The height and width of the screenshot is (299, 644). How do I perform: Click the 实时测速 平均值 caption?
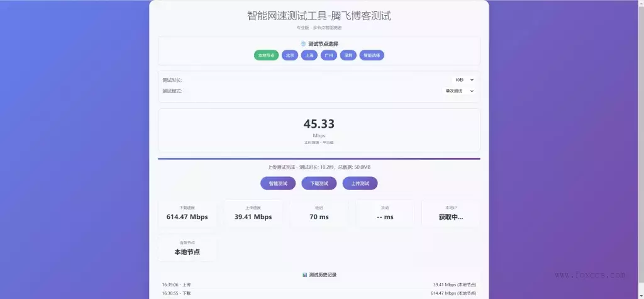pos(319,143)
